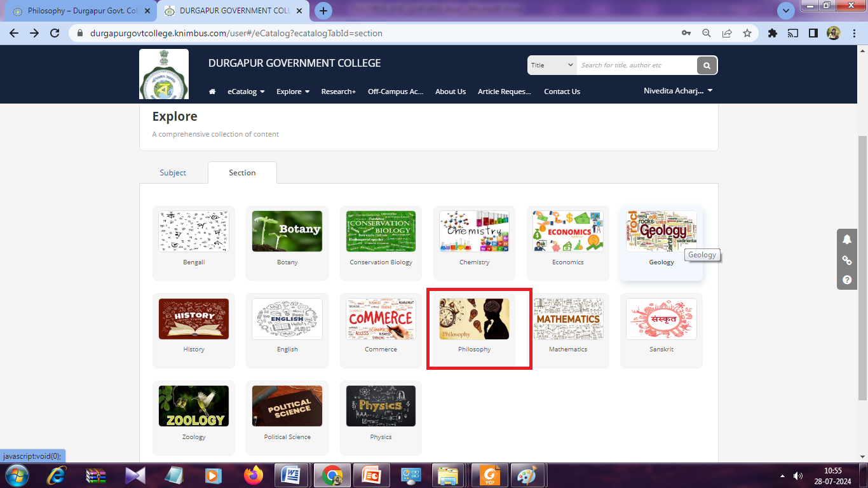Image resolution: width=868 pixels, height=488 pixels.
Task: Open the Philosophy section thumbnail
Action: point(474,320)
